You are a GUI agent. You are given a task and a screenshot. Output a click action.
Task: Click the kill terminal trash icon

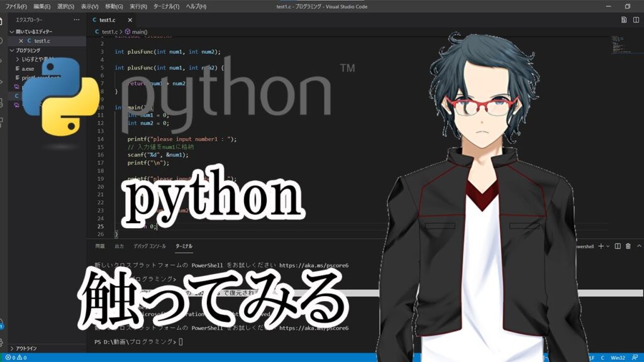click(x=628, y=246)
